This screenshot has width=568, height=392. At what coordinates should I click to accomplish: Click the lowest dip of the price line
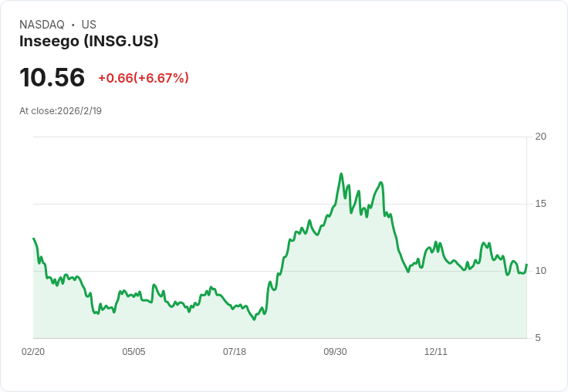[255, 319]
